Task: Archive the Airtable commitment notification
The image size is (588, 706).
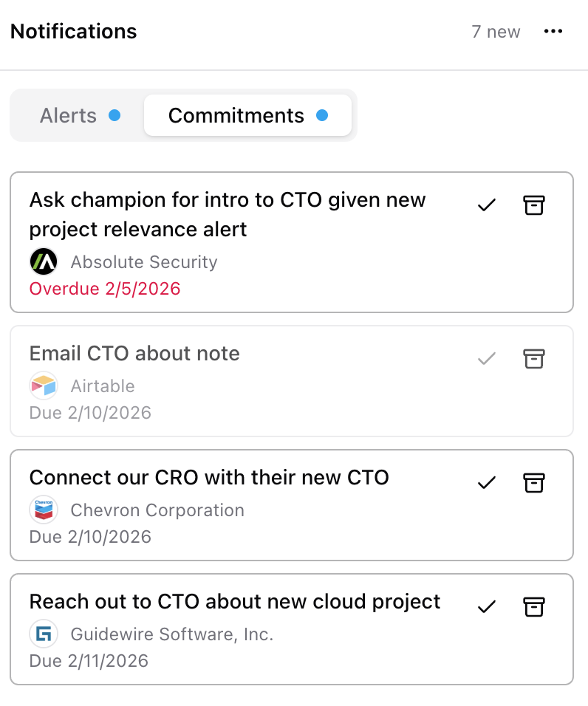Action: click(533, 359)
